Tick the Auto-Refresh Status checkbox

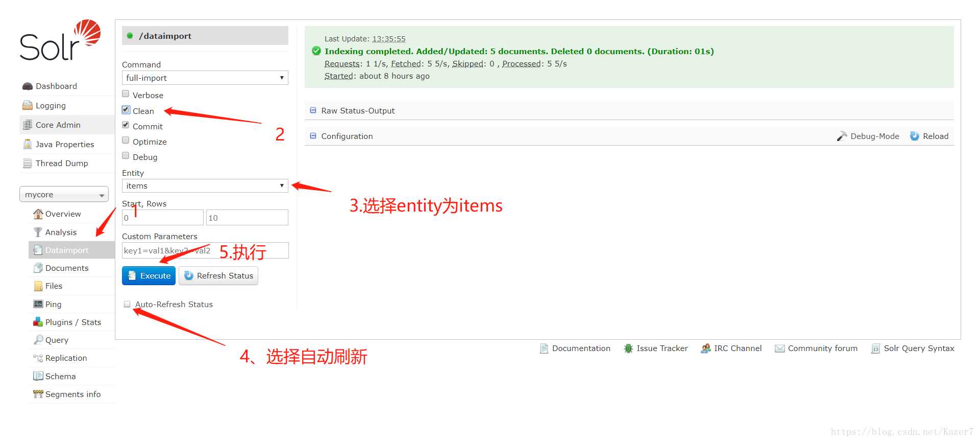tap(127, 304)
